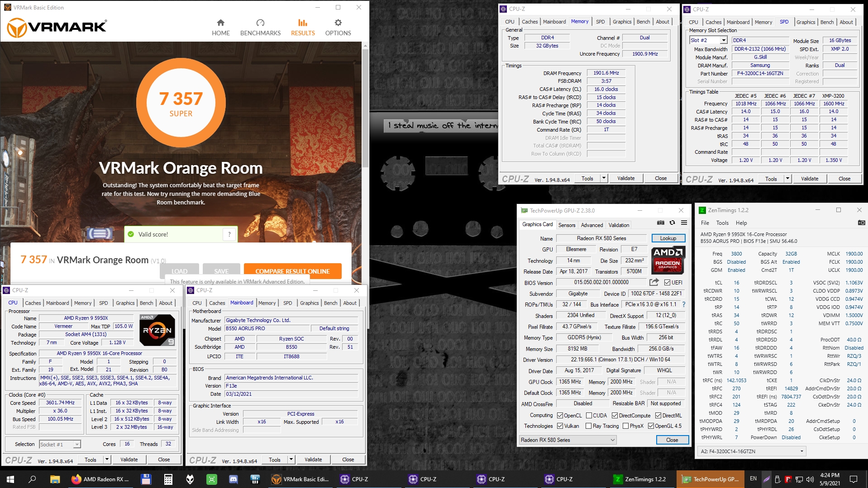868x488 pixels.
Task: Open GPU-Z hamburger menu
Action: click(684, 223)
